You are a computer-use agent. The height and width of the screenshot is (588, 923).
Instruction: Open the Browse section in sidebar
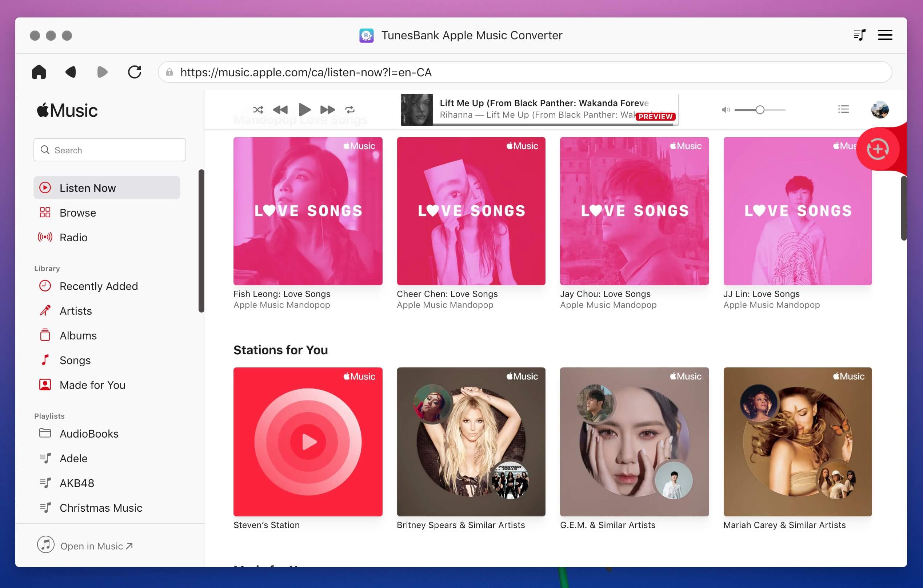point(78,213)
